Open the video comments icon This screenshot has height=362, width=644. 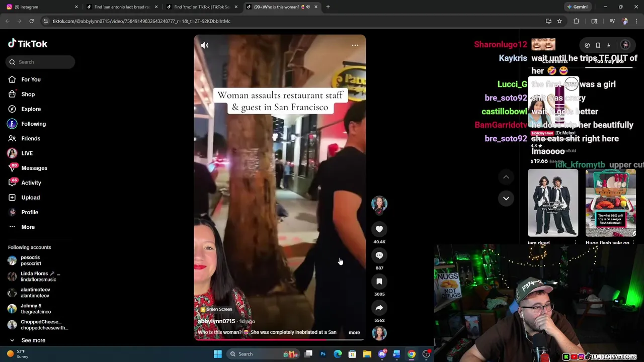379,255
